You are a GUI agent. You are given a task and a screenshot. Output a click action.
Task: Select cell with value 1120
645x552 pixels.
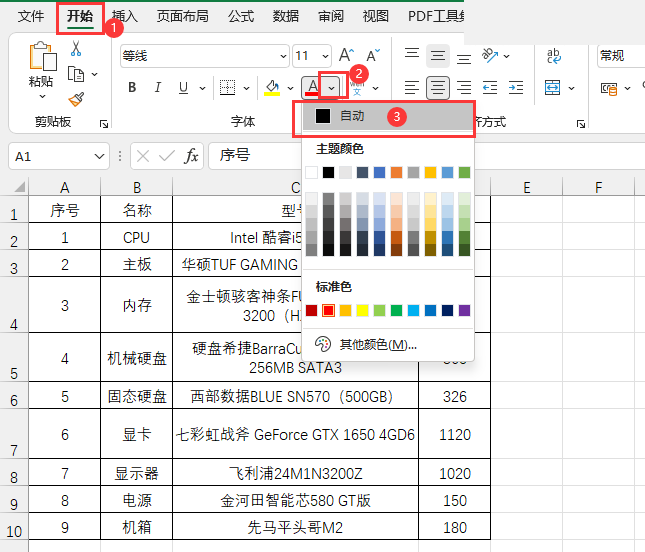click(x=455, y=434)
